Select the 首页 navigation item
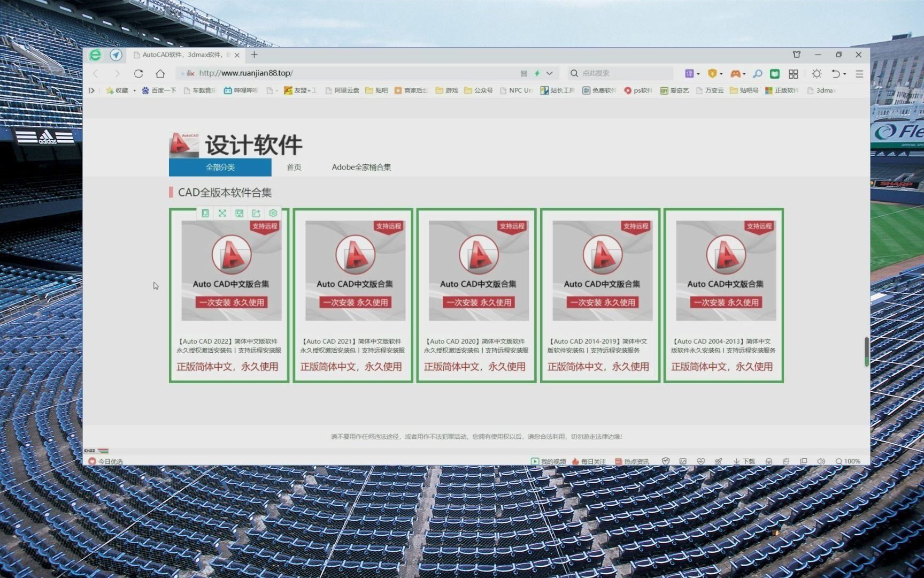The width and height of the screenshot is (924, 578). [x=294, y=167]
